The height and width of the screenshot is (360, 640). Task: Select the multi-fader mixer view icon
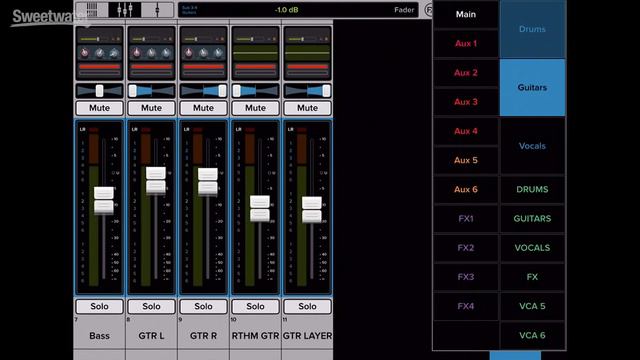tap(125, 9)
